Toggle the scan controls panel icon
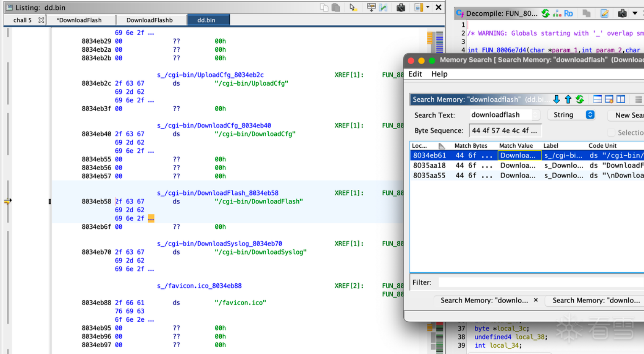Screen dimensions: 644x354 click(x=609, y=100)
